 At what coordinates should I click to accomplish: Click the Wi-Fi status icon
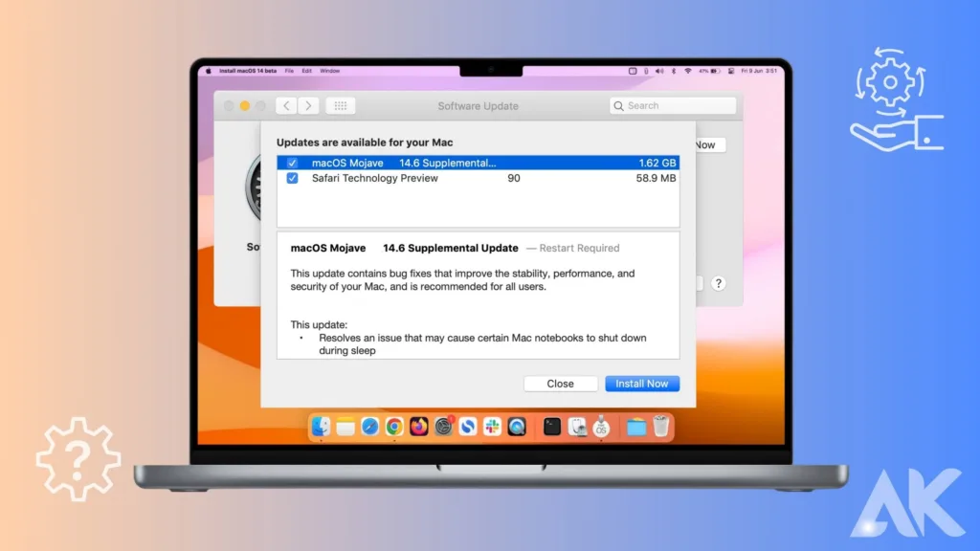click(687, 71)
